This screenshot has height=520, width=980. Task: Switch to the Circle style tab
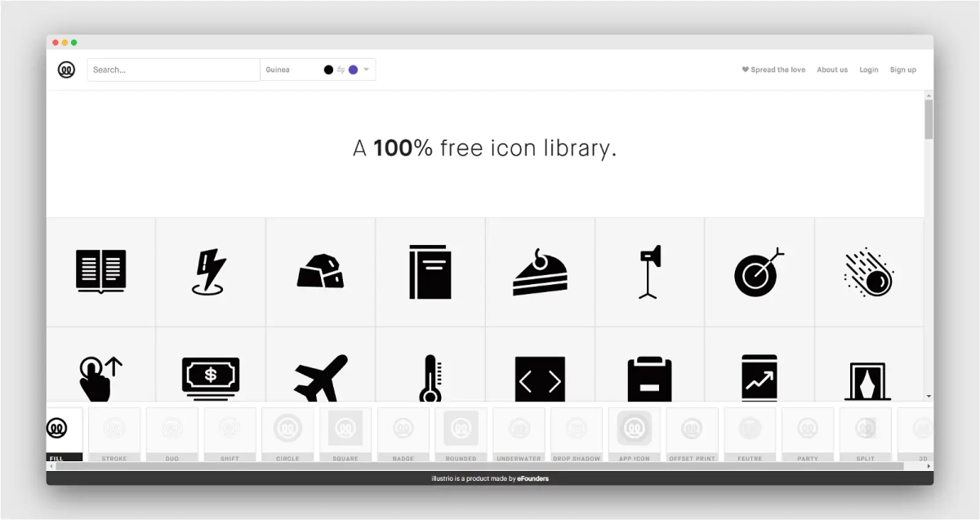click(x=287, y=435)
